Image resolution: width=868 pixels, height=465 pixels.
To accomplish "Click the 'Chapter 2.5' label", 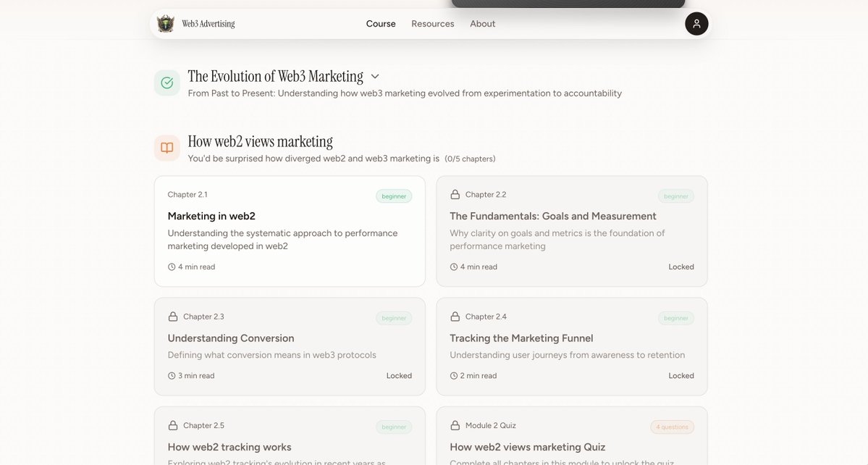I will click(203, 425).
